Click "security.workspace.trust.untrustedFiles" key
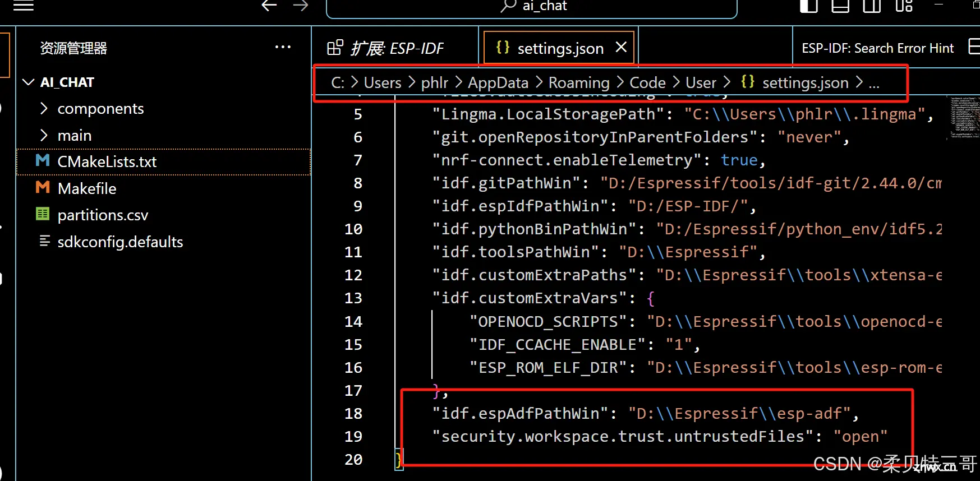The height and width of the screenshot is (481, 980). pyautogui.click(x=623, y=437)
